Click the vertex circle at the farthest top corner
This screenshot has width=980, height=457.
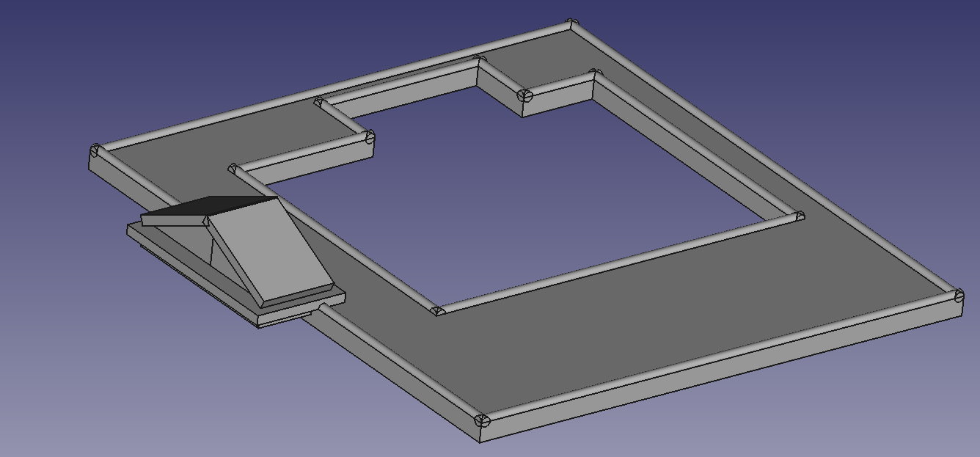(x=572, y=24)
